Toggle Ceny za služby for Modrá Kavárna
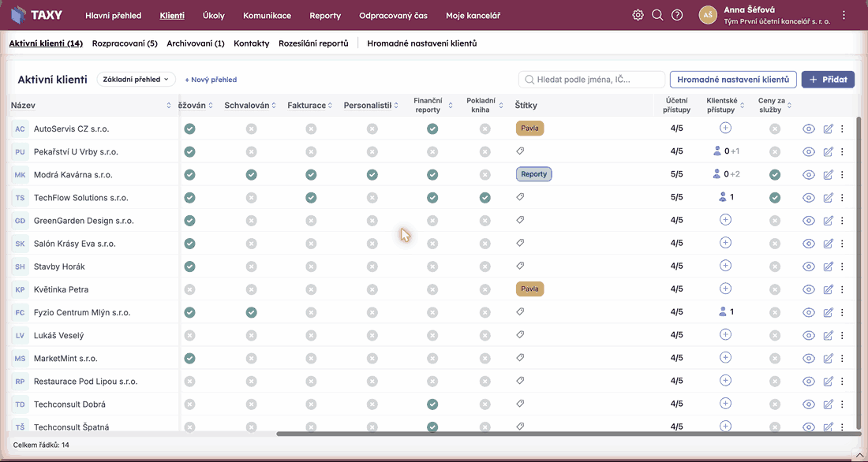868x462 pixels. coord(775,175)
